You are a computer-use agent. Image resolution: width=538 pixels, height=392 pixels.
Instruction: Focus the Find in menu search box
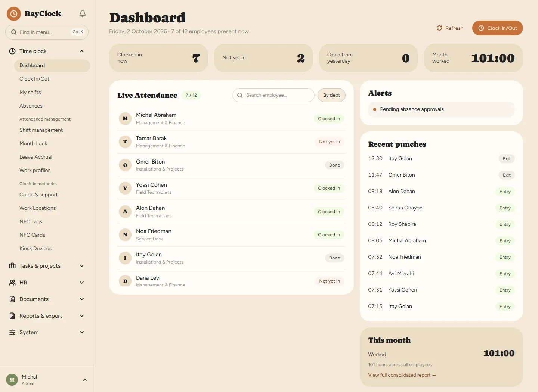(x=47, y=32)
